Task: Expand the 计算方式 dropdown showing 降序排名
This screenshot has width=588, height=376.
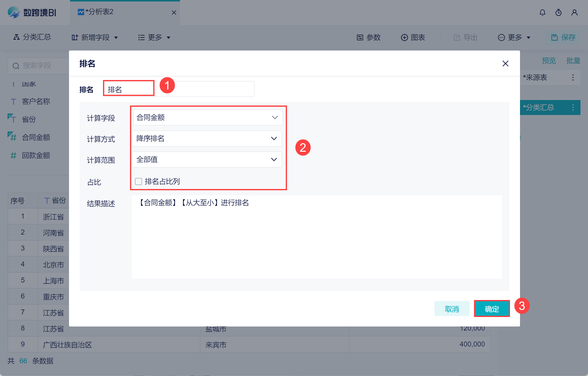Action: tap(207, 138)
